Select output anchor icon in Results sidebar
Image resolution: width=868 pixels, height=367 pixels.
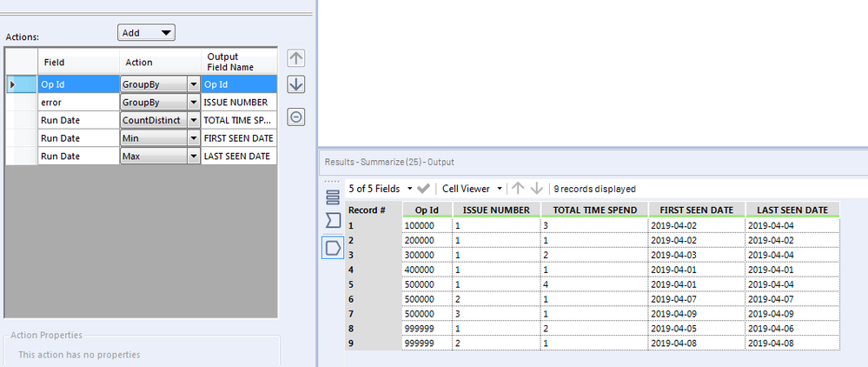333,248
